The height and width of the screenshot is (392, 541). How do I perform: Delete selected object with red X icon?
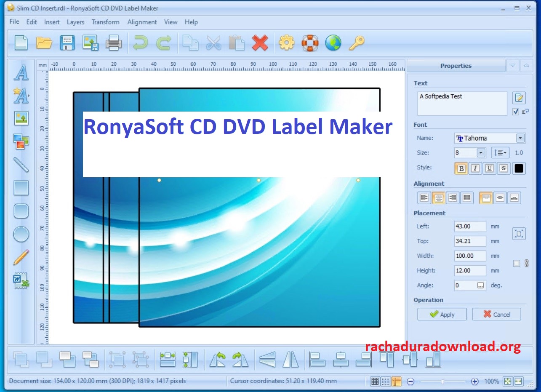click(x=260, y=43)
